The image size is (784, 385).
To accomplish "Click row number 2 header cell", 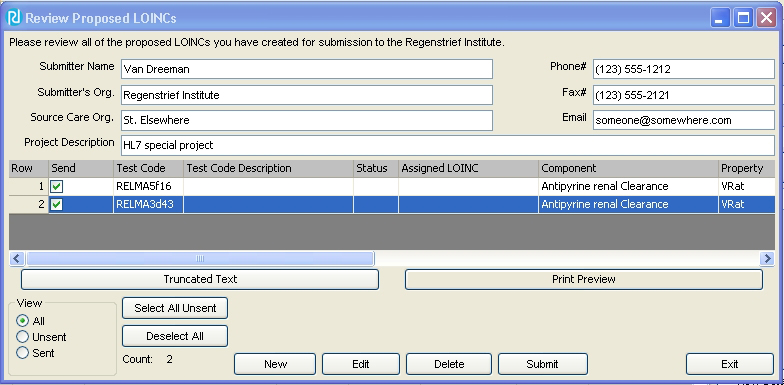I will click(28, 204).
